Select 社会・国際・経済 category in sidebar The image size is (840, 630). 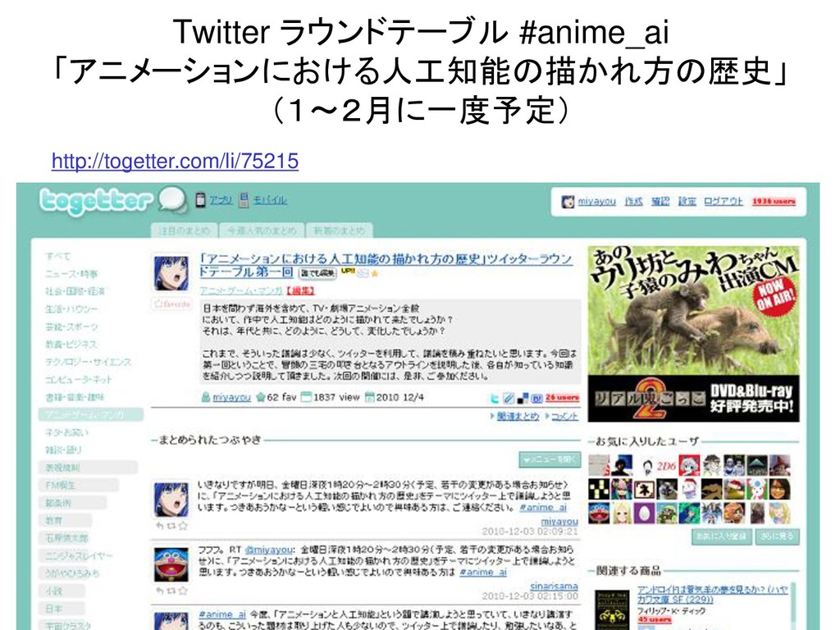tap(75, 291)
